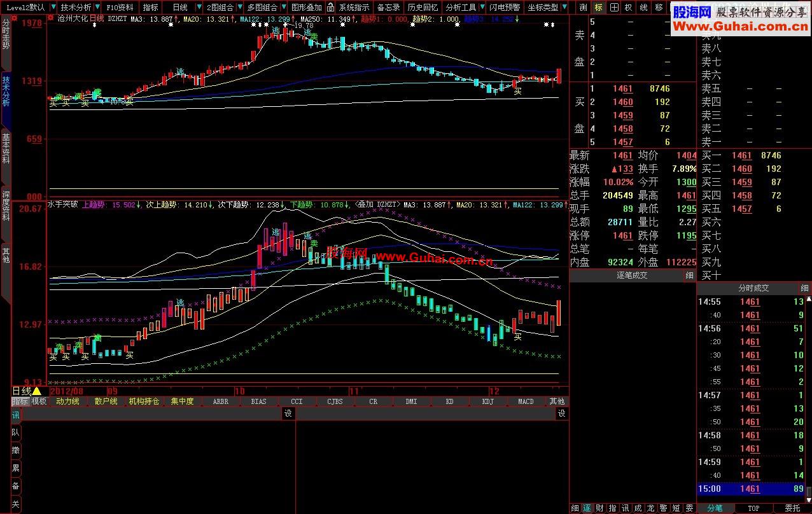
Task: Switch to the TOP tab
Action: [753, 508]
